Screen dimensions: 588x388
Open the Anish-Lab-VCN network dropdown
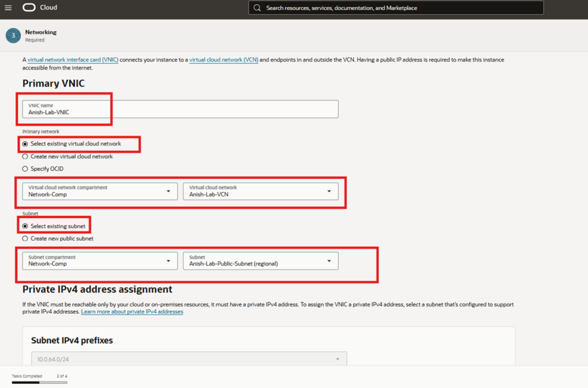click(x=260, y=191)
